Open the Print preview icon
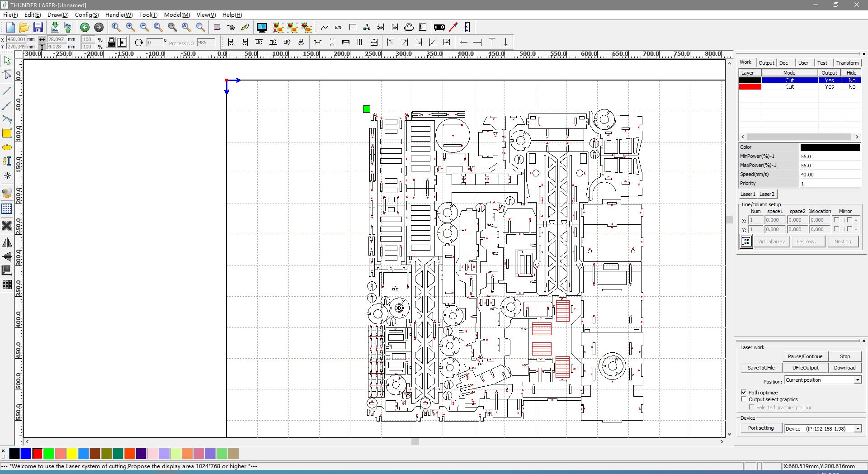The height and width of the screenshot is (474, 868). 423,27
